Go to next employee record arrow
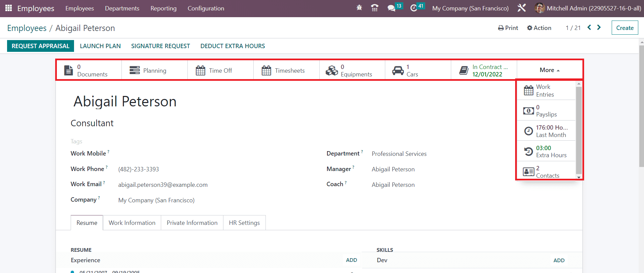 point(599,28)
